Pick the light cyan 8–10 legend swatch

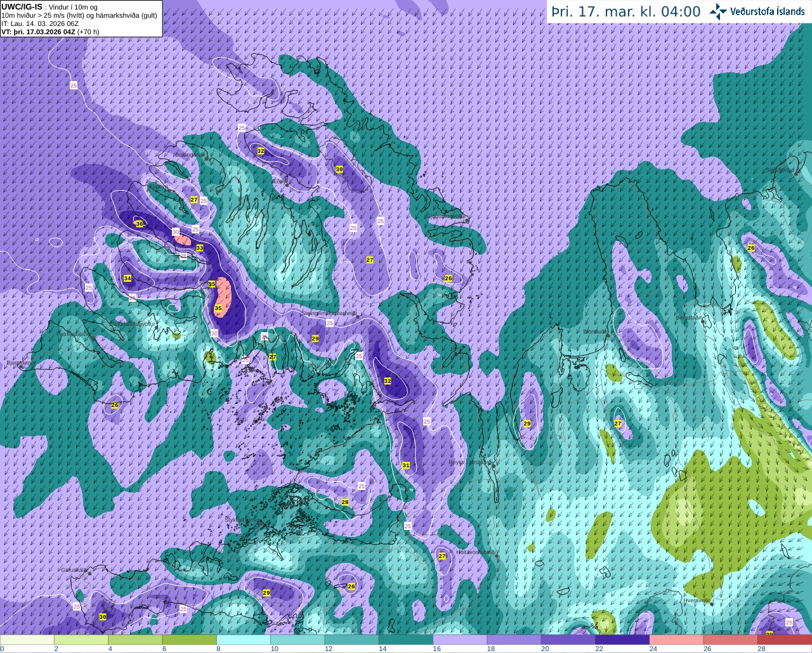244,640
